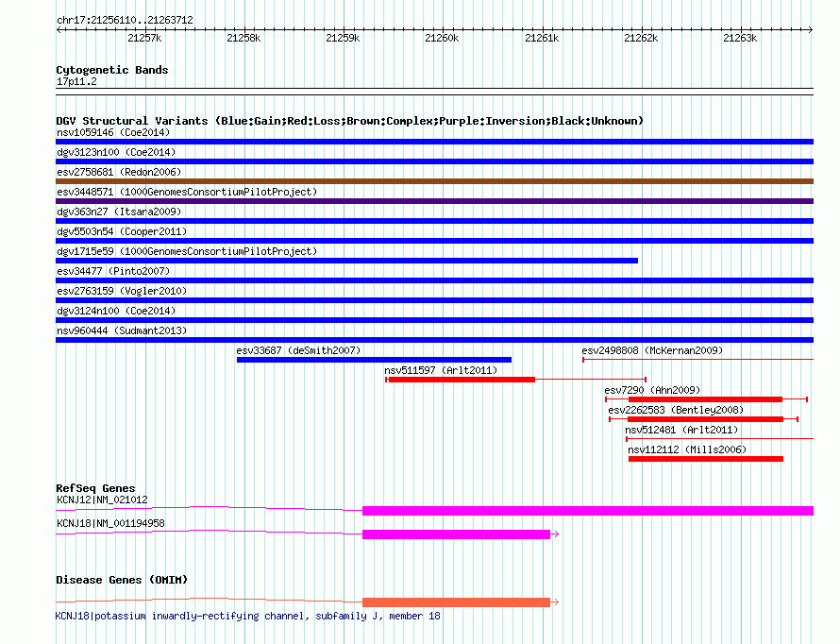Select the Disease Genes (OMIM) track heading
The image size is (840, 644).
[x=121, y=580]
